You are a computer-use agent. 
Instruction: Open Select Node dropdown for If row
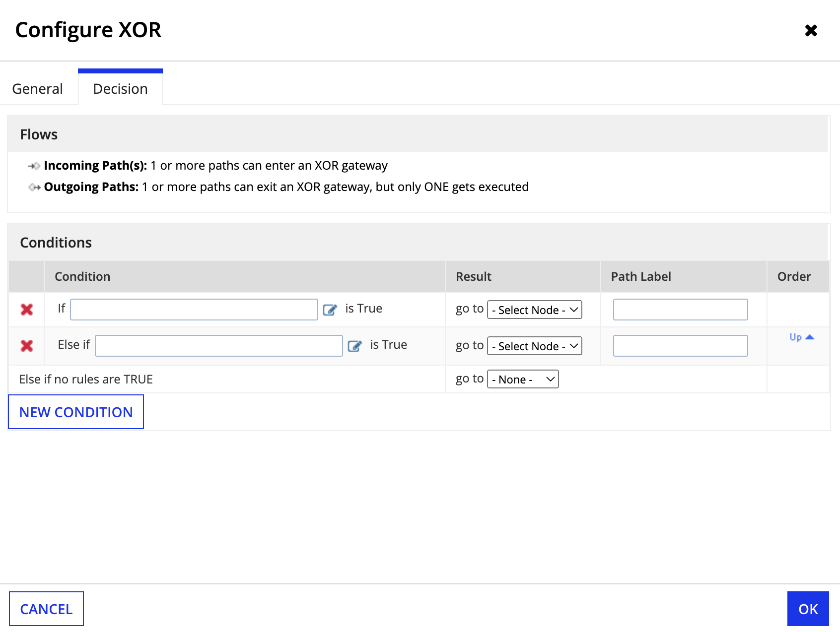pyautogui.click(x=535, y=310)
